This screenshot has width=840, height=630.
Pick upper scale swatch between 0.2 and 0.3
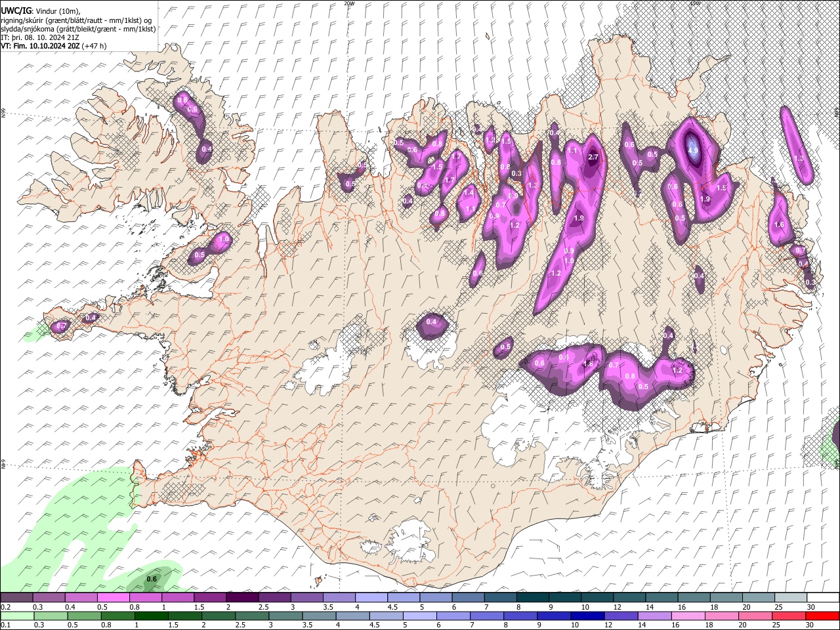[16, 598]
